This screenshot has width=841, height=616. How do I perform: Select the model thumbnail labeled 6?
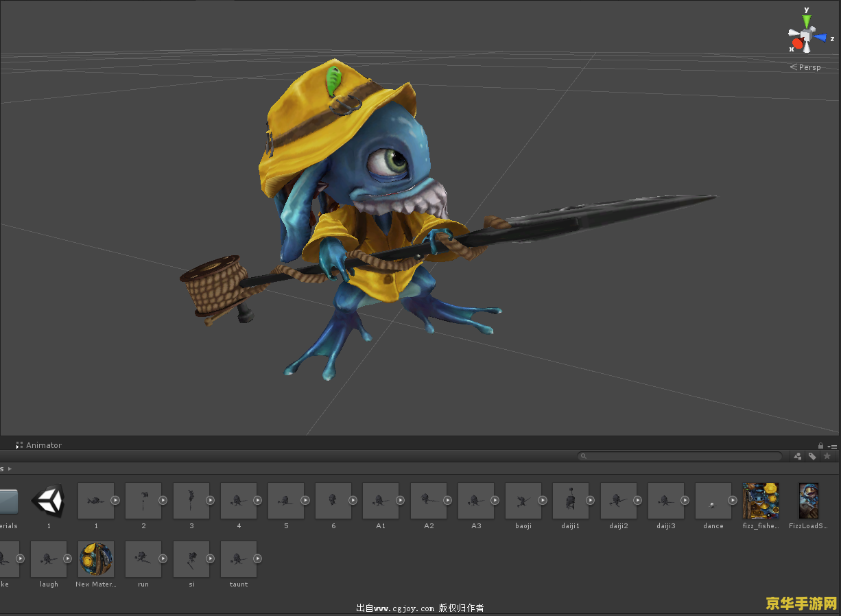click(x=333, y=501)
